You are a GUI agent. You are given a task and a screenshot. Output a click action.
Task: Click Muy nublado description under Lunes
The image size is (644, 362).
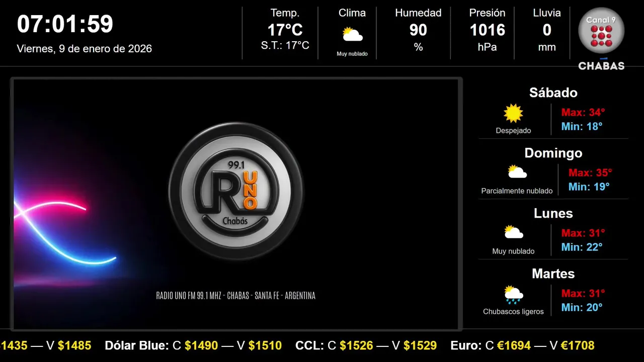point(513,251)
